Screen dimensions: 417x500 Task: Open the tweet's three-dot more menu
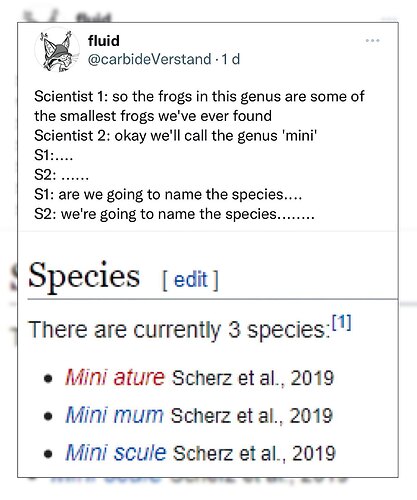coord(372,41)
